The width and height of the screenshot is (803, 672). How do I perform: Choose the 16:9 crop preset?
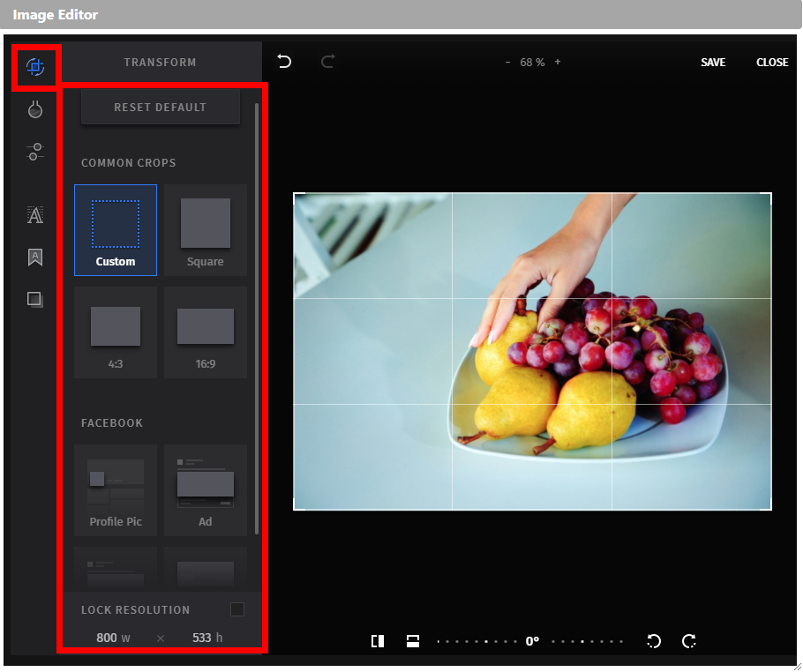[x=206, y=332]
